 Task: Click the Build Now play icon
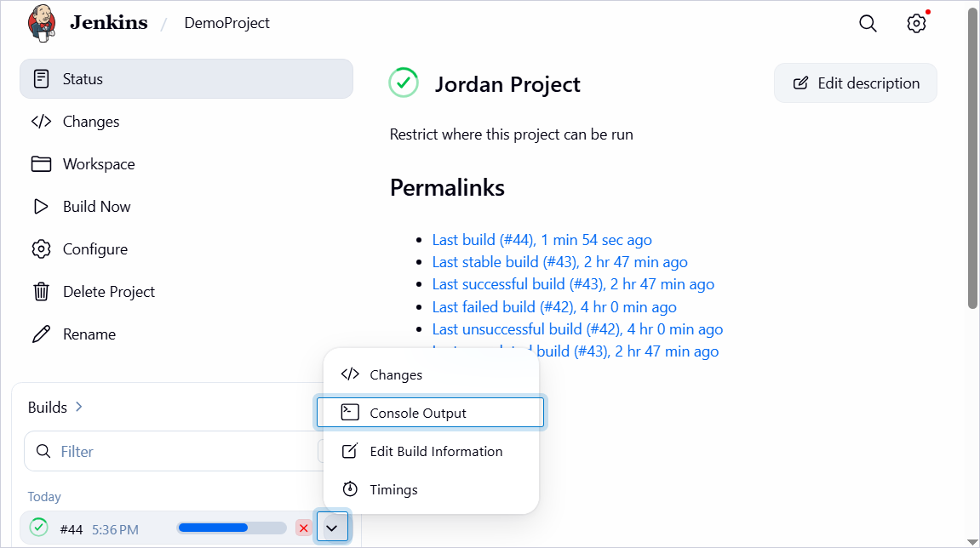tap(41, 206)
